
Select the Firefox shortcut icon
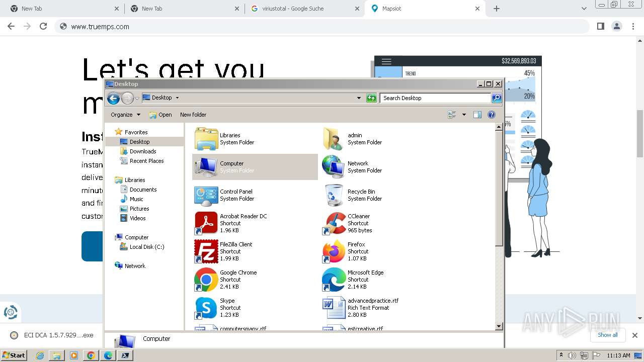pyautogui.click(x=334, y=251)
